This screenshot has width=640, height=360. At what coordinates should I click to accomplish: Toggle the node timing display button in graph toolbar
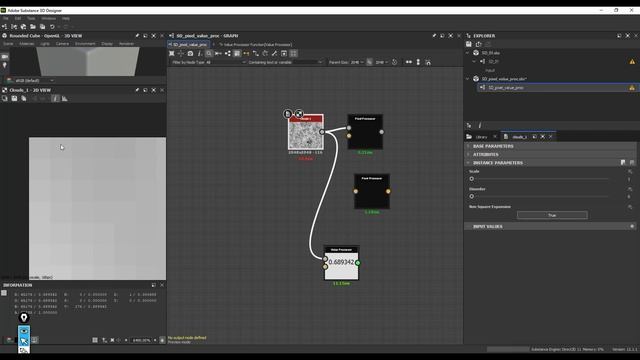pyautogui.click(x=237, y=53)
